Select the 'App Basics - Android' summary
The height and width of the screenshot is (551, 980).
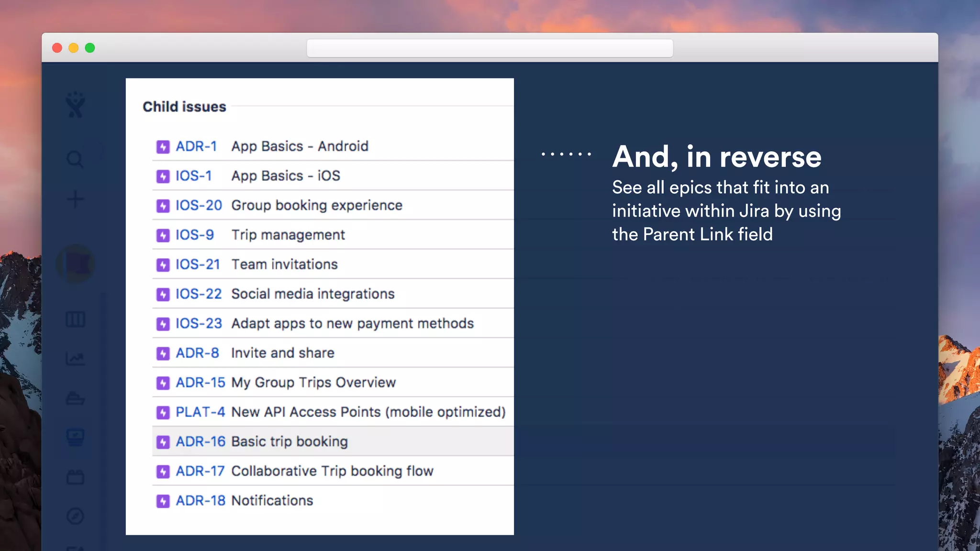coord(300,146)
